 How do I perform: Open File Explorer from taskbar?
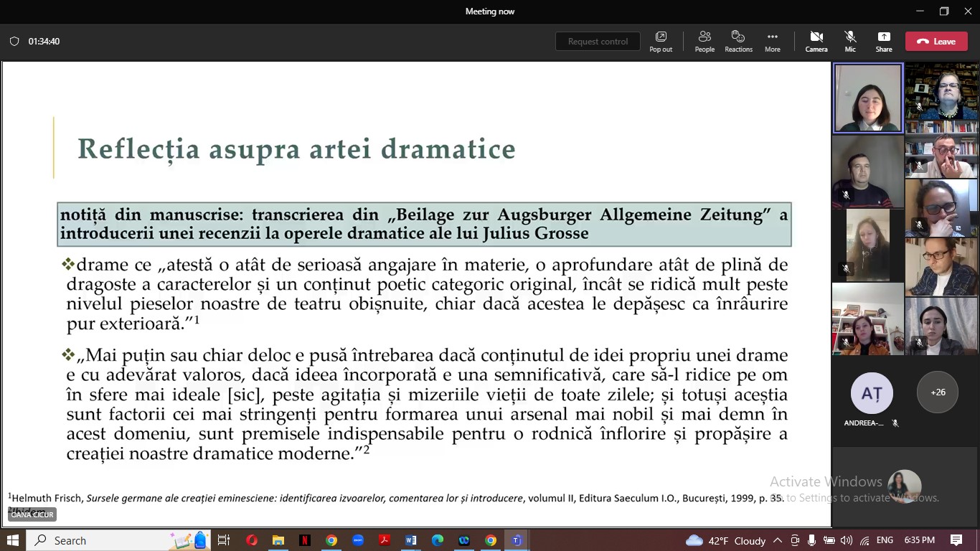click(x=278, y=540)
